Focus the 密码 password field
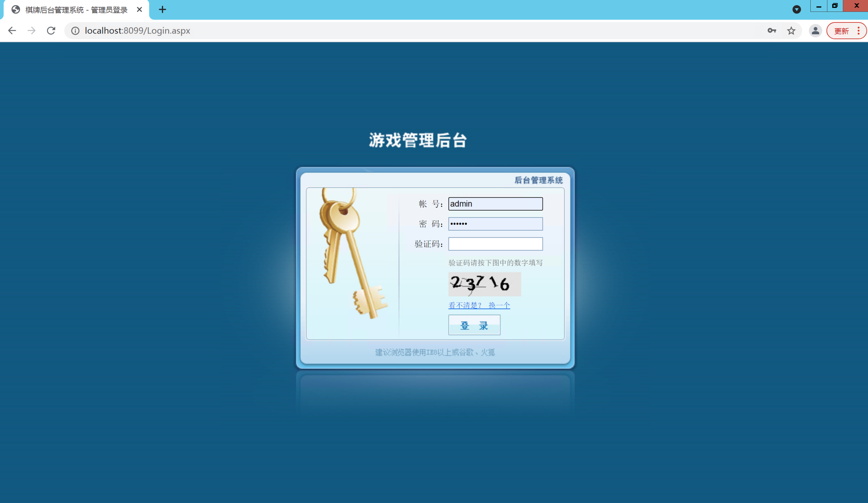Screen dimensions: 868x503 (495, 224)
